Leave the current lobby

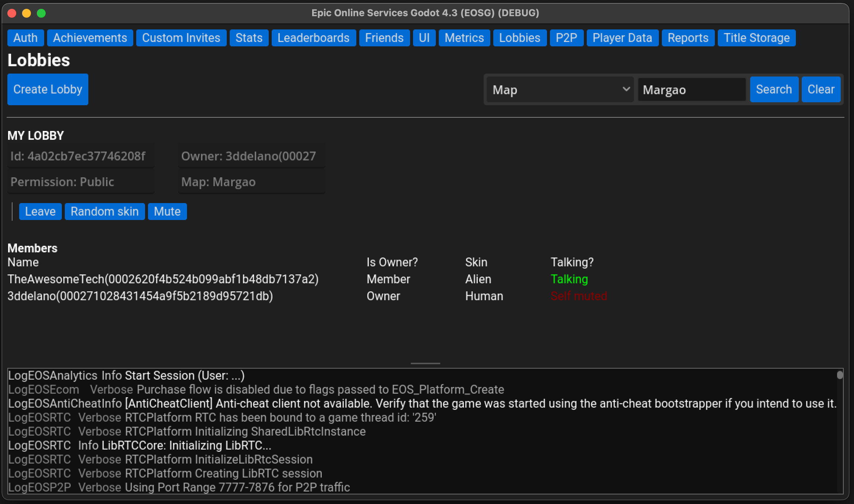coord(40,212)
